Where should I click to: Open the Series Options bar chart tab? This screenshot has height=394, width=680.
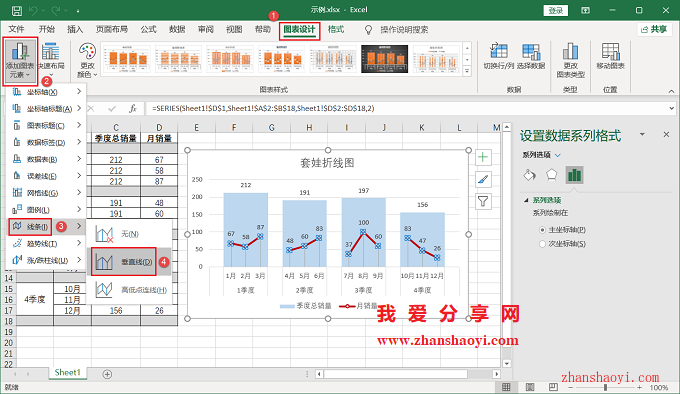(x=574, y=175)
